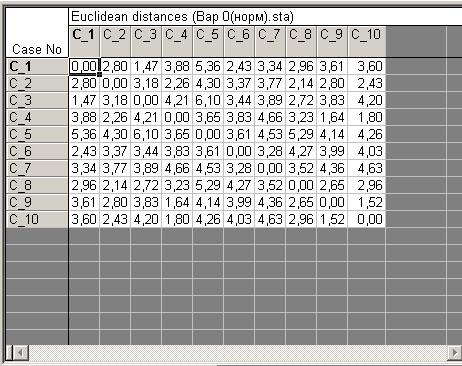The image size is (462, 366).
Task: Click cell 1,47 in row C_1
Action: click(x=146, y=66)
